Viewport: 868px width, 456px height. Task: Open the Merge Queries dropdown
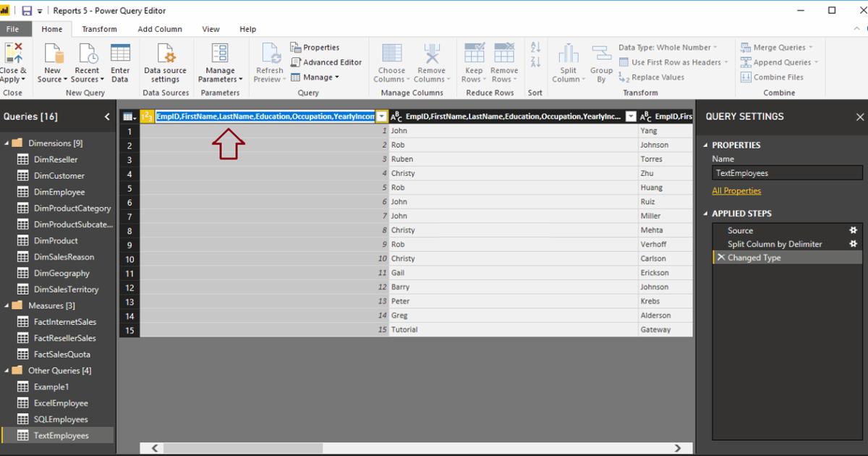coord(777,47)
